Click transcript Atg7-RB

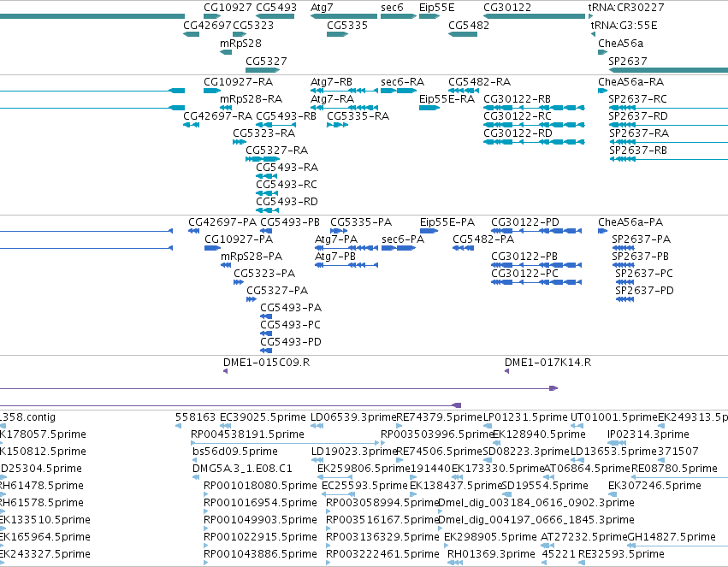332,82
